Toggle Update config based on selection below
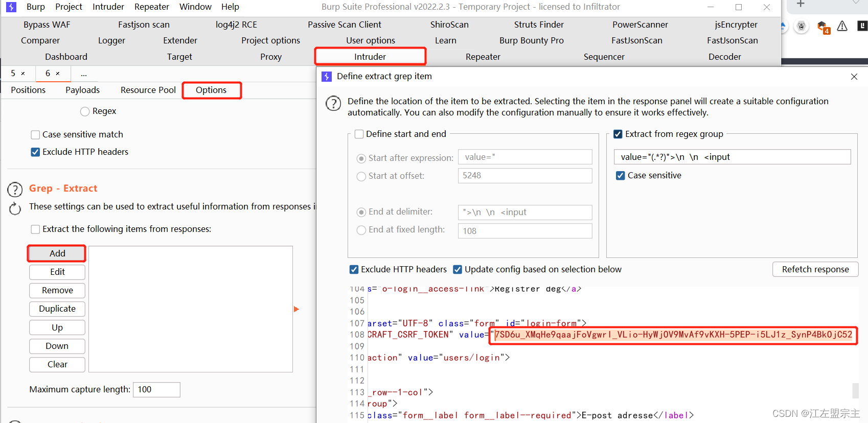The width and height of the screenshot is (868, 423). pos(458,269)
